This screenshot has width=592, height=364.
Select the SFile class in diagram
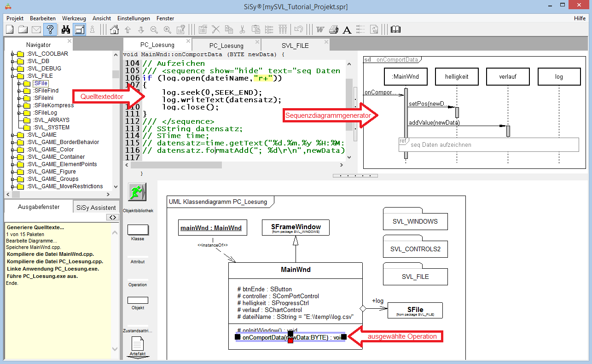415,310
